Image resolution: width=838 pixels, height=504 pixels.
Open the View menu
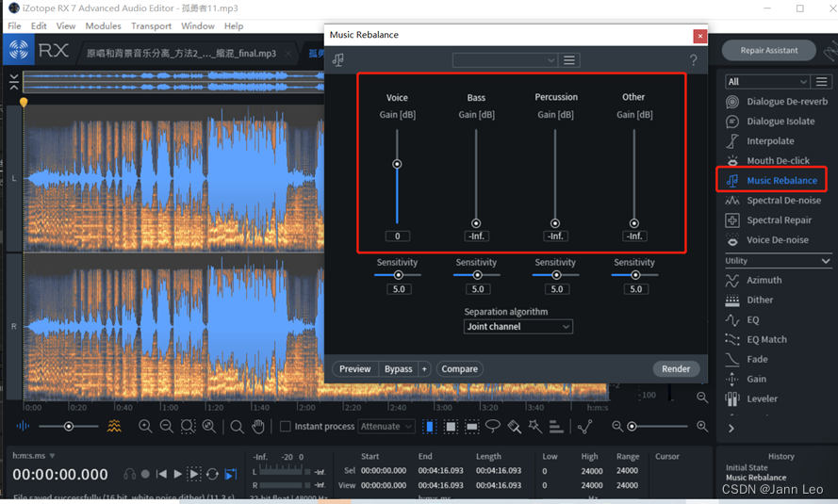click(x=66, y=26)
